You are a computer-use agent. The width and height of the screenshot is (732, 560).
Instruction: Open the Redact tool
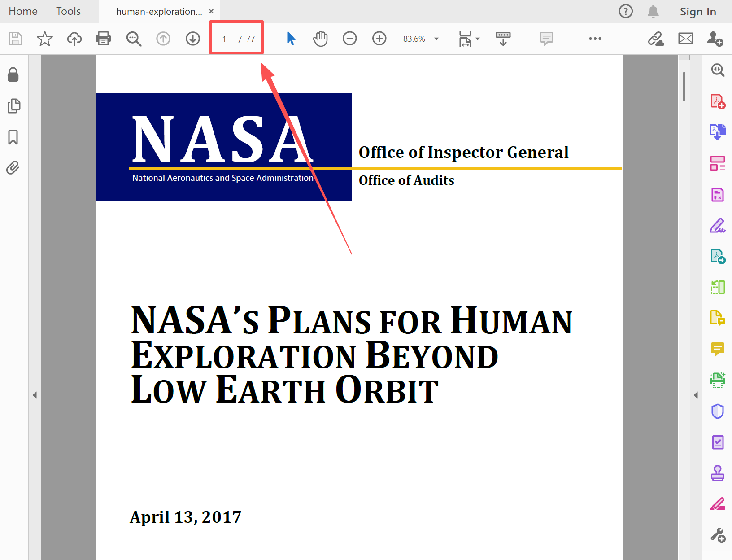click(x=718, y=195)
